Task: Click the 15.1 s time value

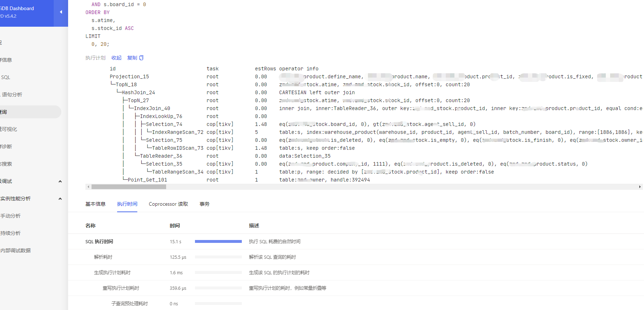Action: click(176, 241)
